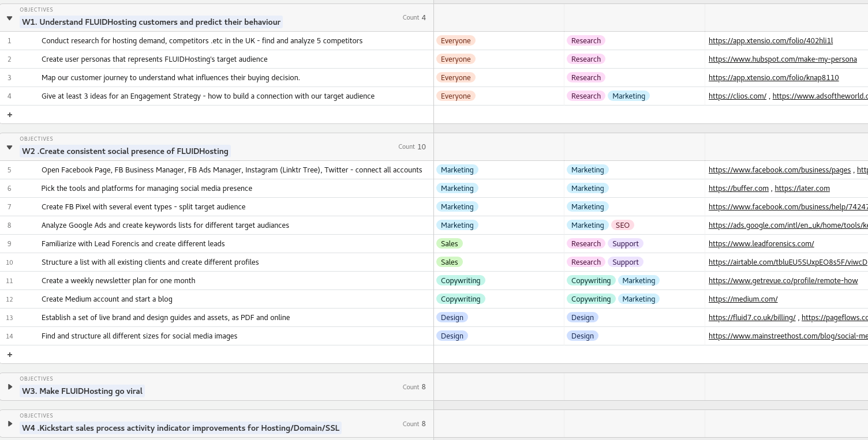The height and width of the screenshot is (440, 868).
Task: Open the later.com link
Action: click(802, 188)
